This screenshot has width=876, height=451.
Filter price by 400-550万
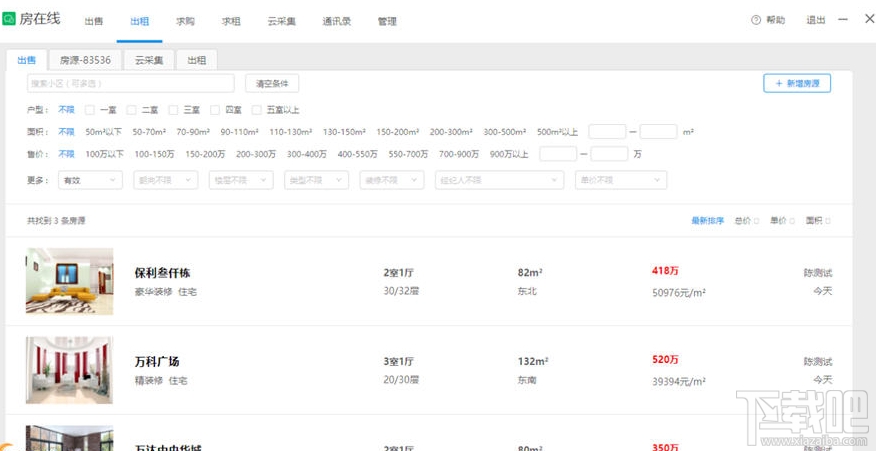coord(358,154)
